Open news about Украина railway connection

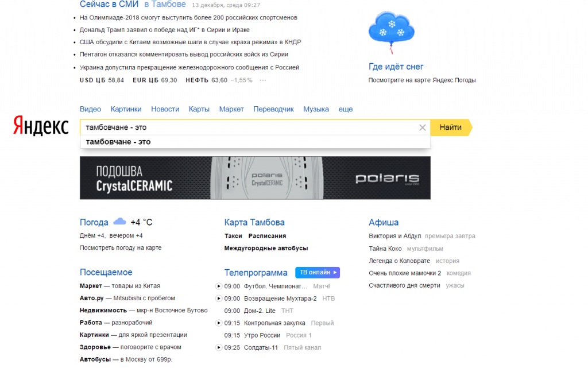point(189,68)
